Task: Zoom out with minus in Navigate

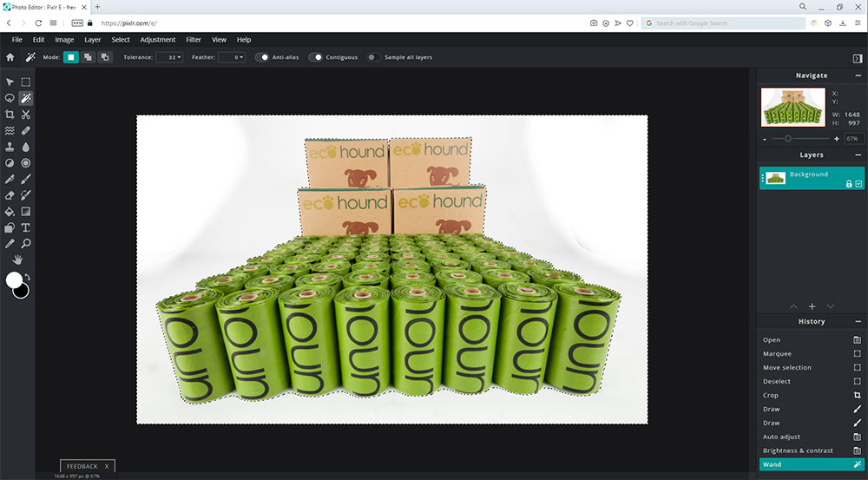Action: [765, 139]
